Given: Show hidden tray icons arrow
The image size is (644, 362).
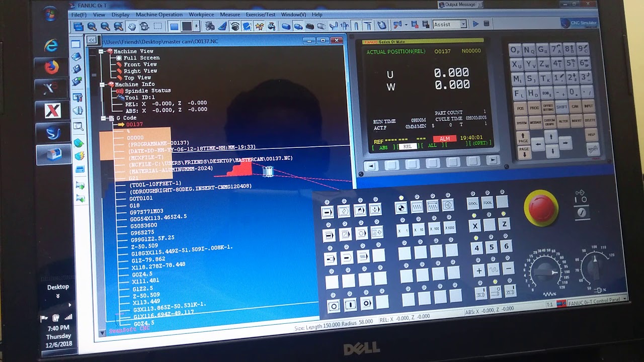Looking at the screenshot, I should pyautogui.click(x=69, y=305).
